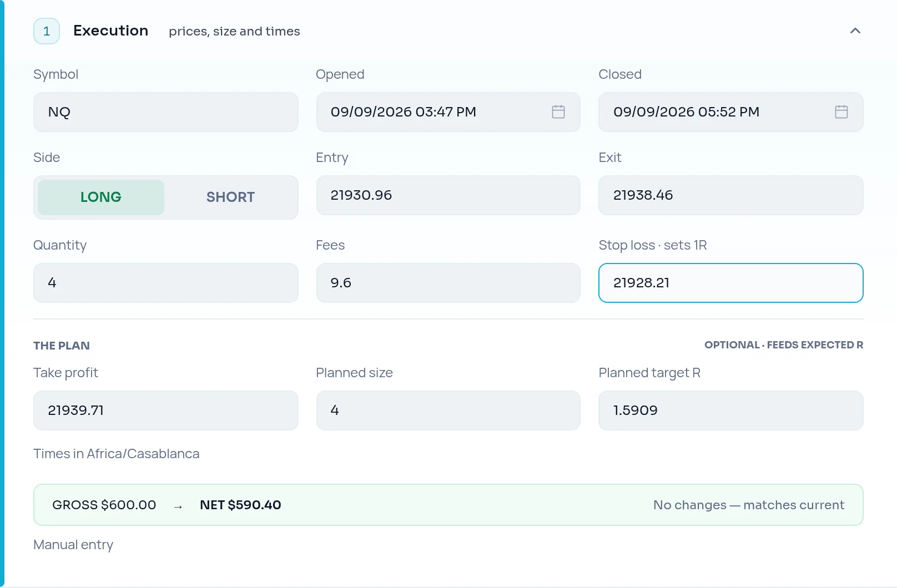Select the SHORT side option

pos(230,197)
